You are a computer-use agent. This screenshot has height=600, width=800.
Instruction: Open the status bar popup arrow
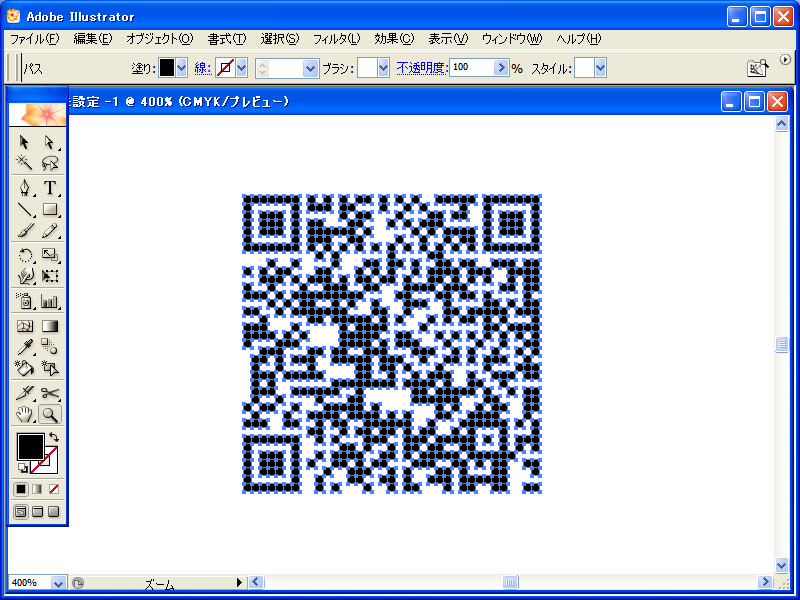[x=239, y=582]
